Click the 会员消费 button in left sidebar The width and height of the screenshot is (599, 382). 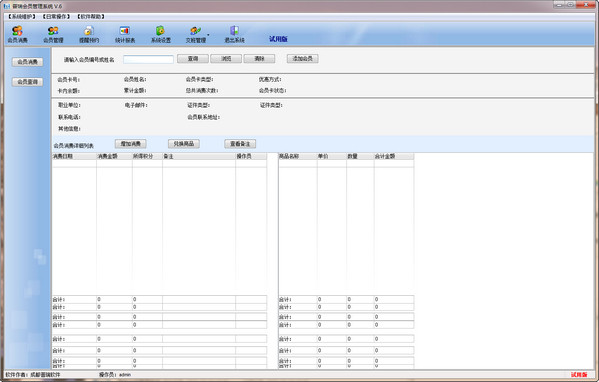point(28,62)
